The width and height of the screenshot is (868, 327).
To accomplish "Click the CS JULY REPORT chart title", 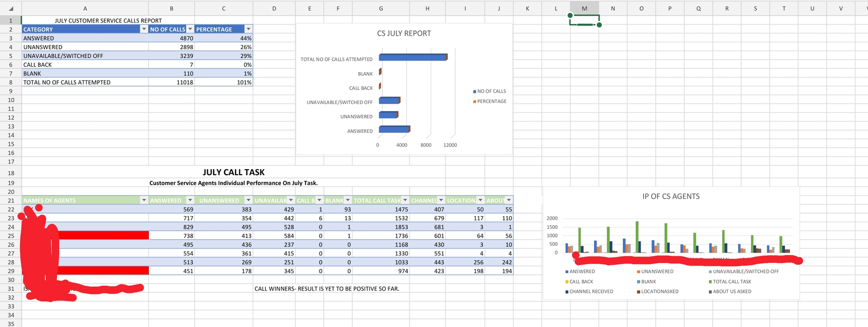I will (404, 34).
